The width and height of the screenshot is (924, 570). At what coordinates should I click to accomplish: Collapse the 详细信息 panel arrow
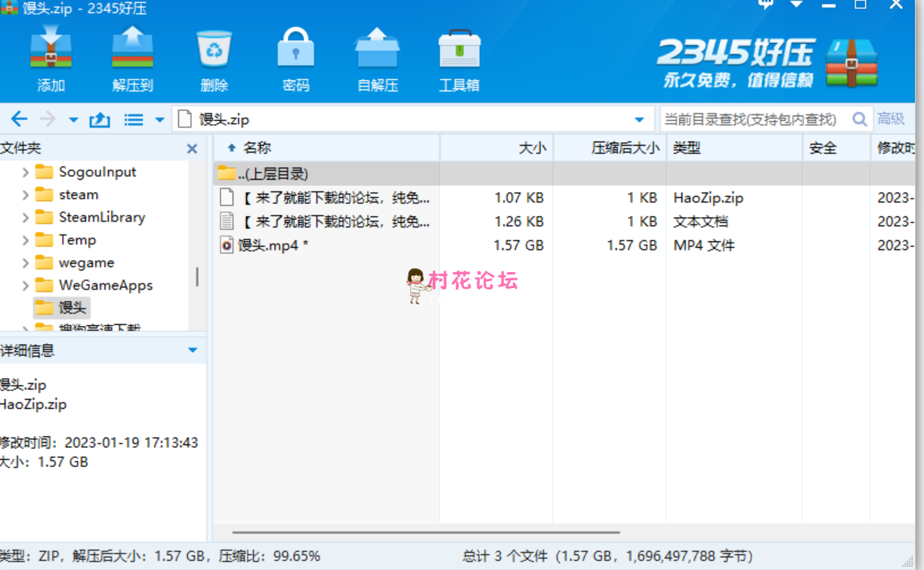point(192,351)
